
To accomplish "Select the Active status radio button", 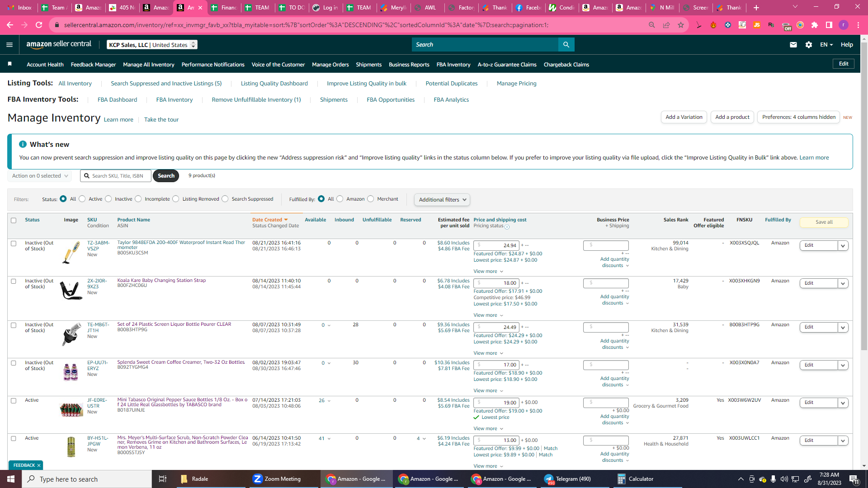I will [x=82, y=199].
